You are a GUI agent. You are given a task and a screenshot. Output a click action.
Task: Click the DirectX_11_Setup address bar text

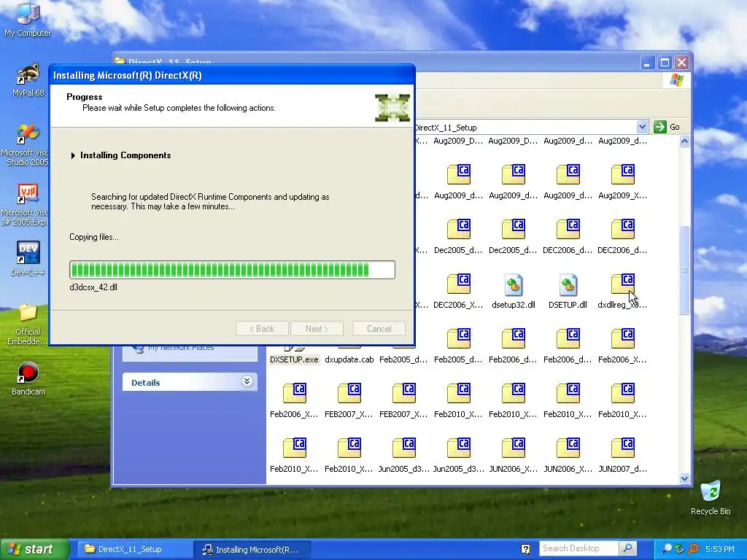[446, 128]
